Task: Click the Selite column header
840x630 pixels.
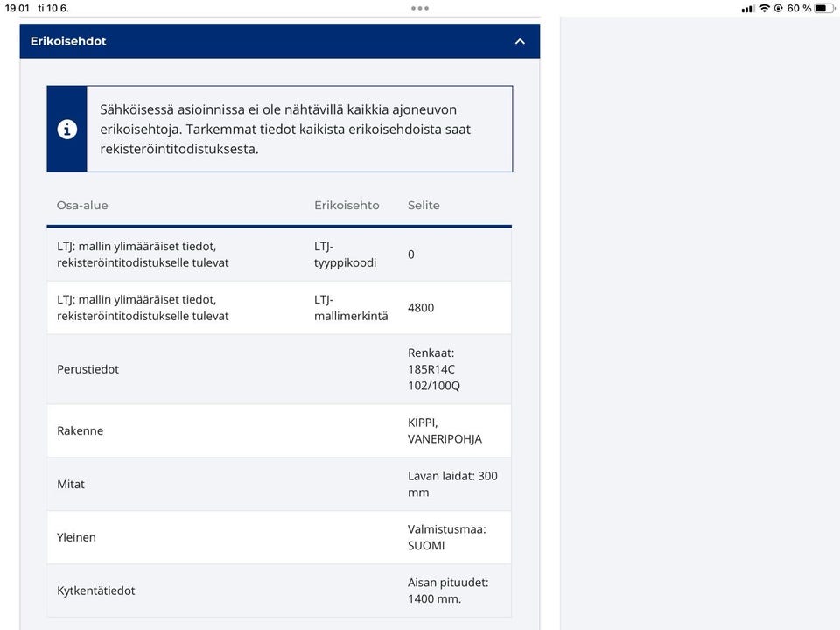Action: point(423,206)
